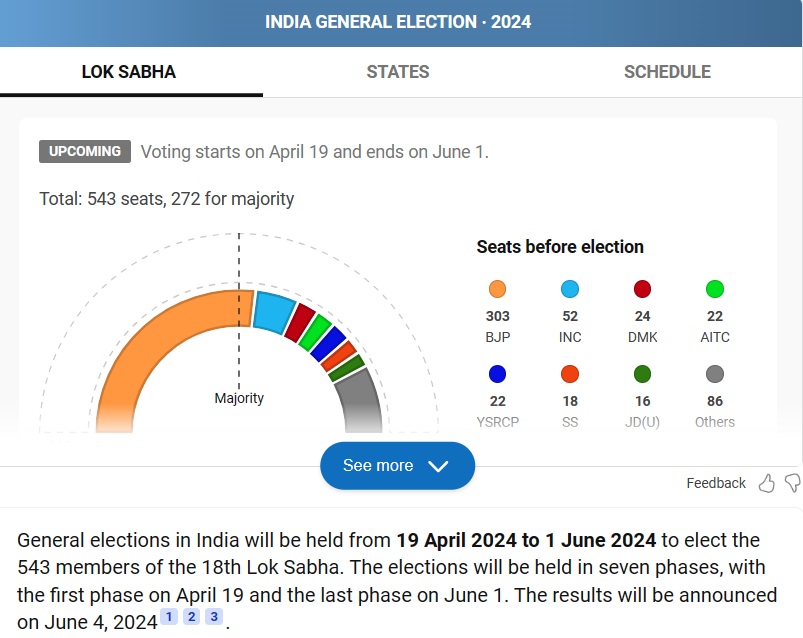This screenshot has height=638, width=803.
Task: Open the SCHEDULE tab
Action: (x=667, y=72)
